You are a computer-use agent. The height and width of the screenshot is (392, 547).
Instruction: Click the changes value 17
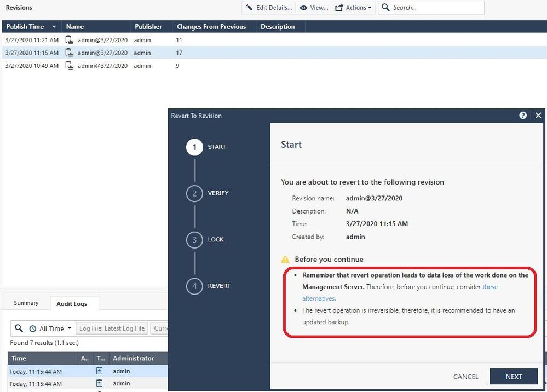click(179, 53)
